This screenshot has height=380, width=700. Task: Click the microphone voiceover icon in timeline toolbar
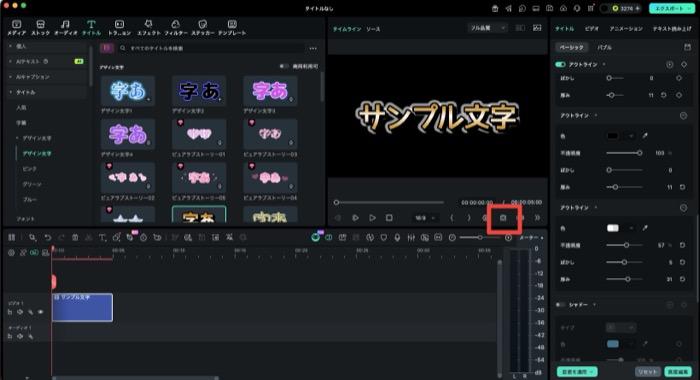(397, 238)
